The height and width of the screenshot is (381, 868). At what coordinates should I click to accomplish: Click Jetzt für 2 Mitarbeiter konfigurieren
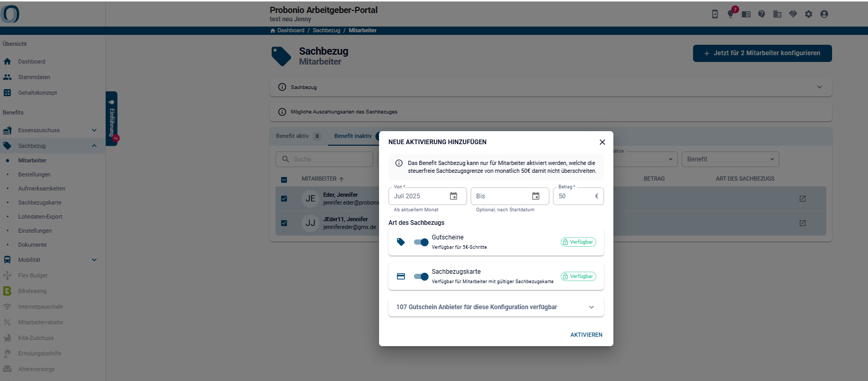[x=762, y=53]
